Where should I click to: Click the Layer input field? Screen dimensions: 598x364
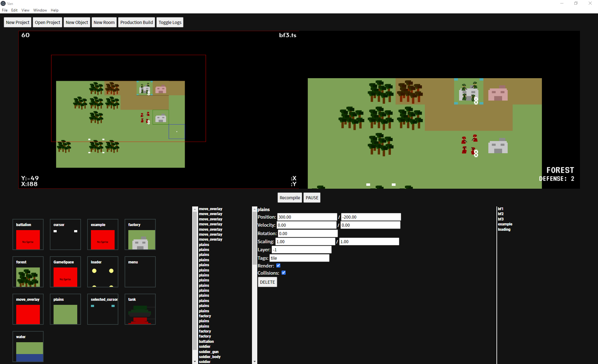(301, 250)
